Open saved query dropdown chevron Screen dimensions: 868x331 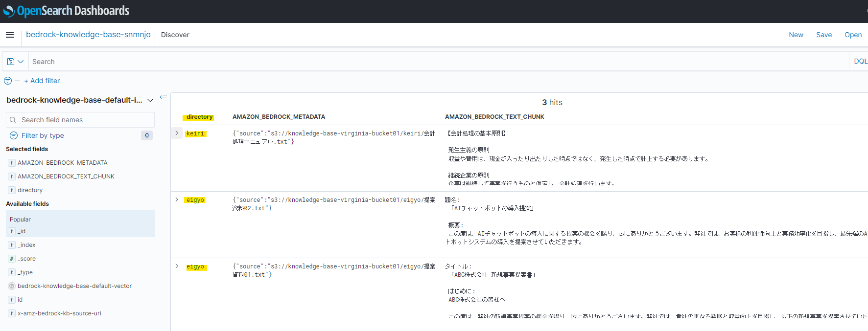point(21,62)
